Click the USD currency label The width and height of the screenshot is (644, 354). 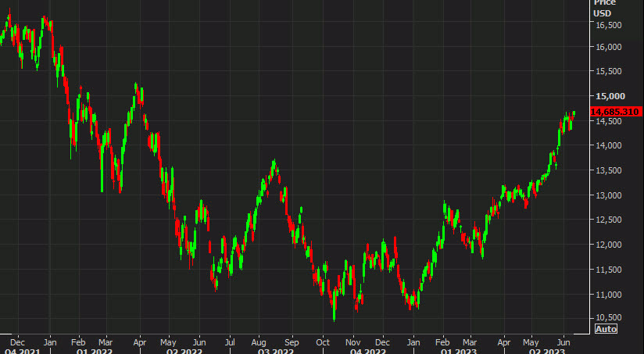[x=602, y=13]
